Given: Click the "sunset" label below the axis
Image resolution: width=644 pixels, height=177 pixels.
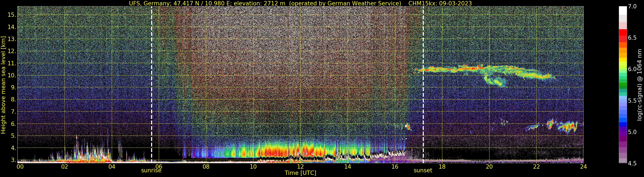Looking at the screenshot, I should [x=423, y=171].
